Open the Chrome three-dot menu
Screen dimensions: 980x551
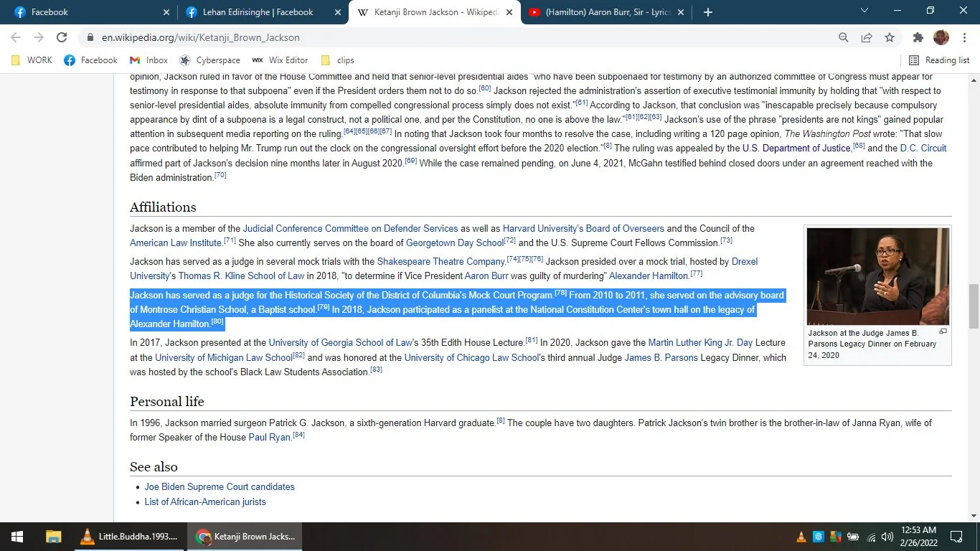pos(963,37)
